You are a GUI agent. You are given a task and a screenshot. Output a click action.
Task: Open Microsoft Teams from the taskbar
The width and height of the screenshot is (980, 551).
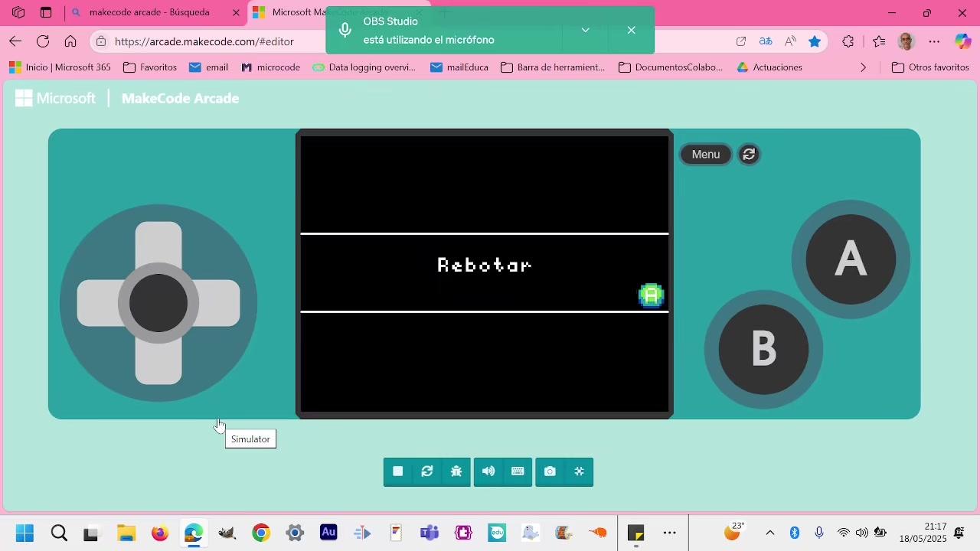coord(430,533)
